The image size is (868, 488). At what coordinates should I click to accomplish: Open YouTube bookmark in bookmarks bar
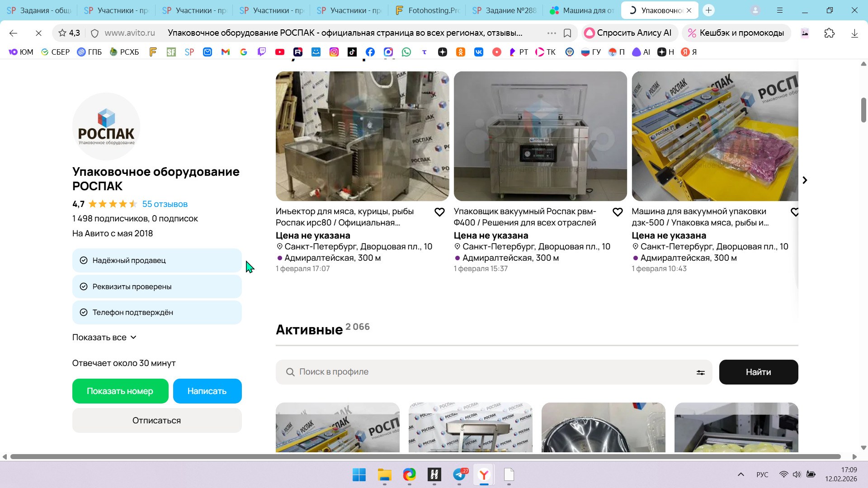click(x=280, y=52)
